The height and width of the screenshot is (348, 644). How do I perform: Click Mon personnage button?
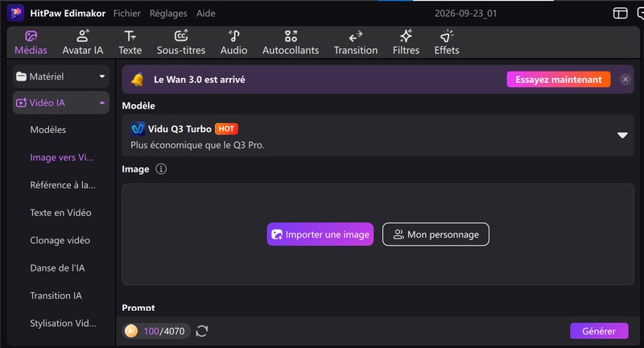(x=436, y=234)
